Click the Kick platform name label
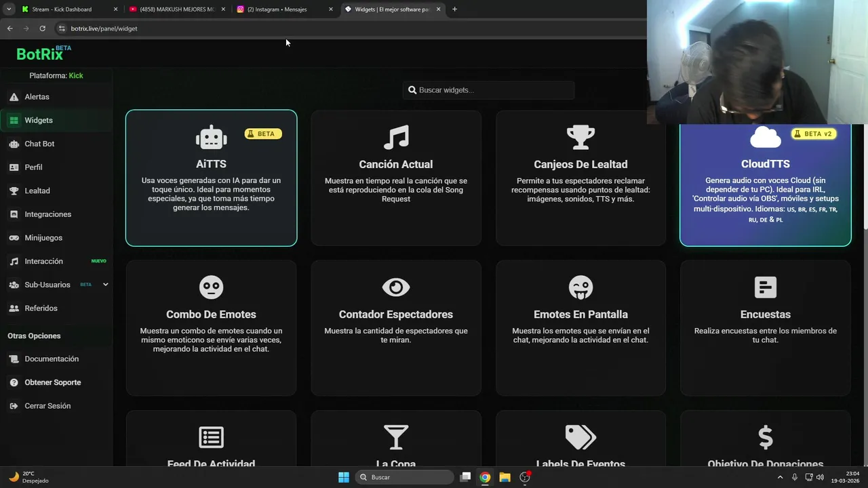868x488 pixels. point(76,76)
